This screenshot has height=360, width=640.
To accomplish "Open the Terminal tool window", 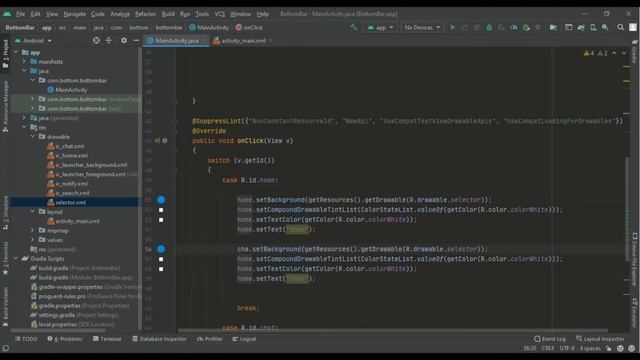I will [107, 339].
